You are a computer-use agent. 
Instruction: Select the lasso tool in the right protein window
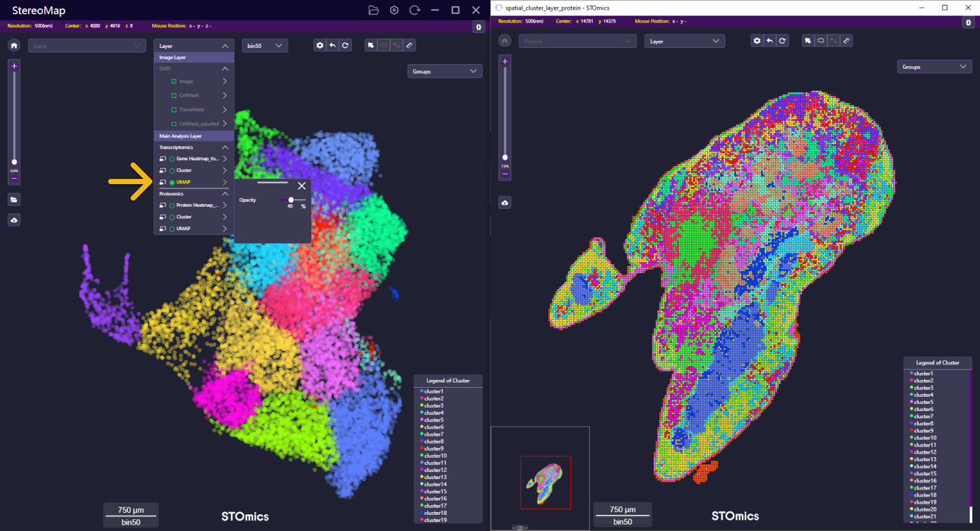point(821,41)
